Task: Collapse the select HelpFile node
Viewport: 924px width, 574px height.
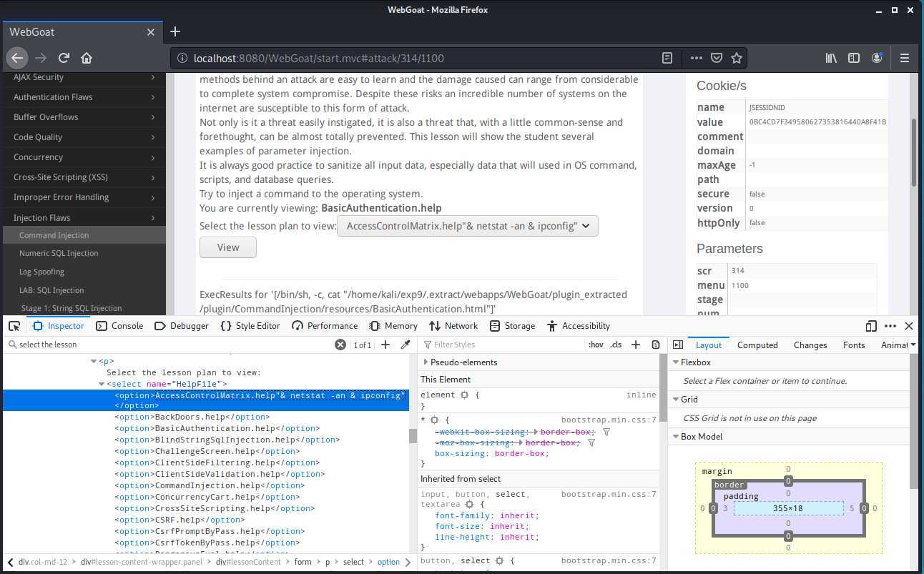Action: coord(101,384)
